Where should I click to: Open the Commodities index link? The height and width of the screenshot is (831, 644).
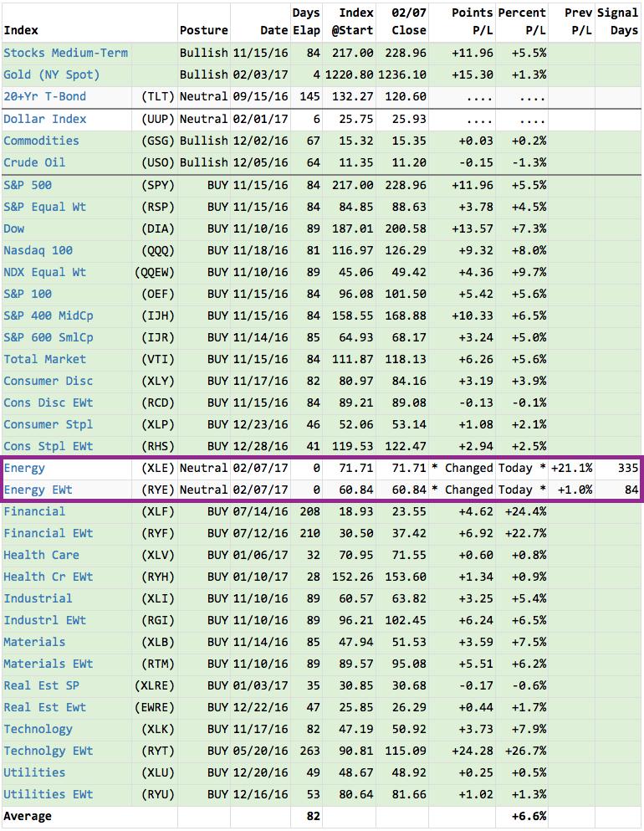pyautogui.click(x=41, y=141)
